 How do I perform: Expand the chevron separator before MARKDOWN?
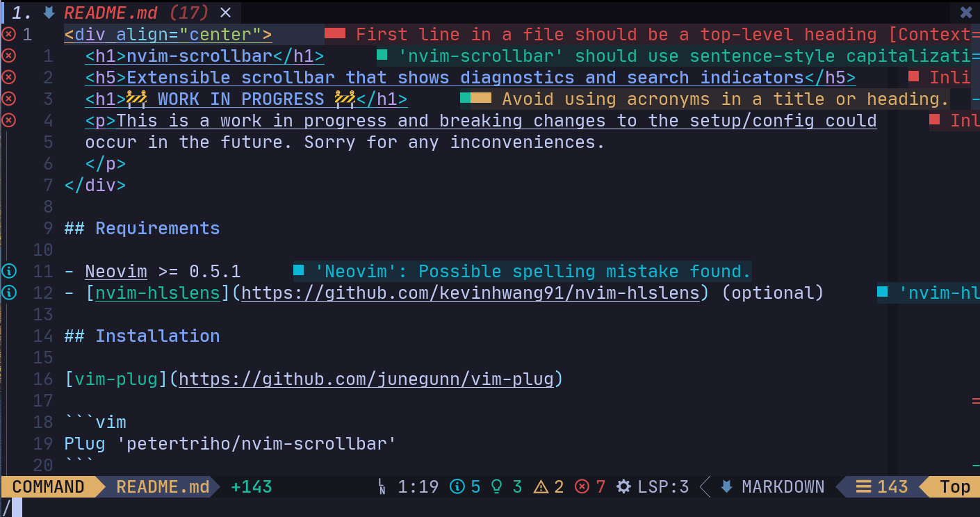pos(704,486)
